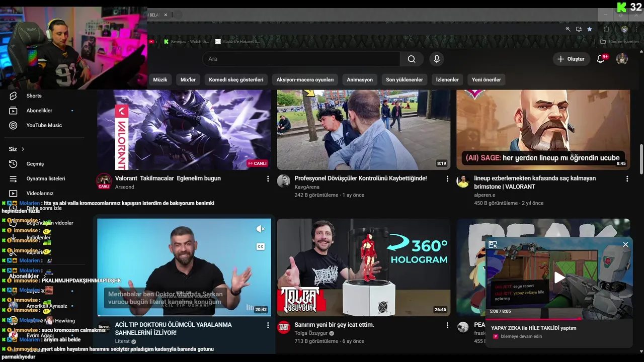Open more options for Valorant Takilmacalar video
This screenshot has height=362, width=644.
(268, 179)
